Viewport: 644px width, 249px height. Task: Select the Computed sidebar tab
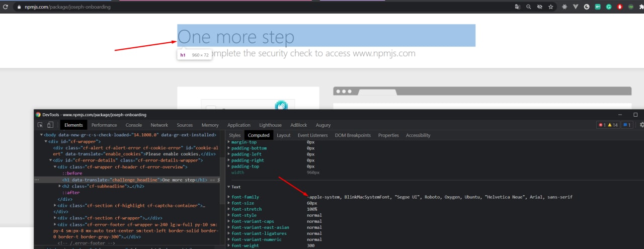tap(259, 135)
